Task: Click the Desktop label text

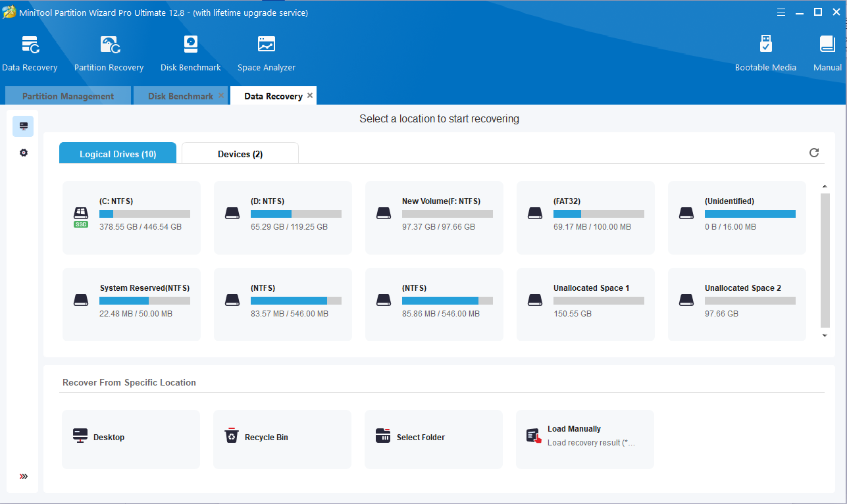Action: click(109, 437)
